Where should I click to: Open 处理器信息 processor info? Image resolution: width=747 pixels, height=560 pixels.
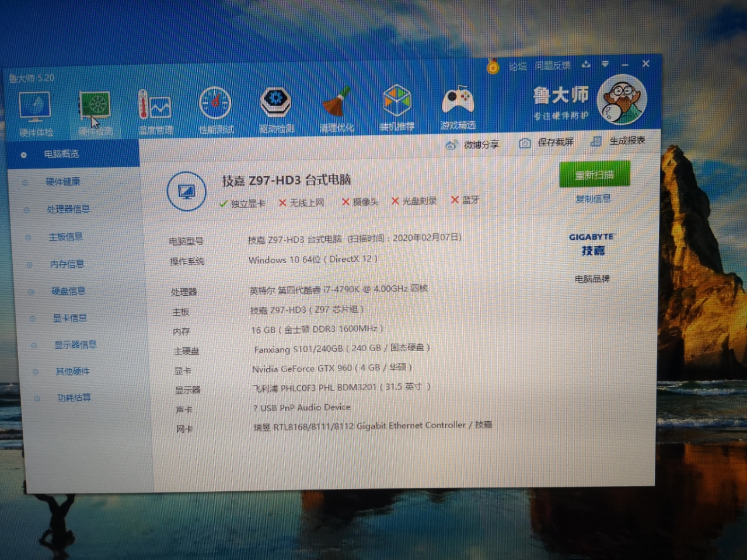coord(68,209)
